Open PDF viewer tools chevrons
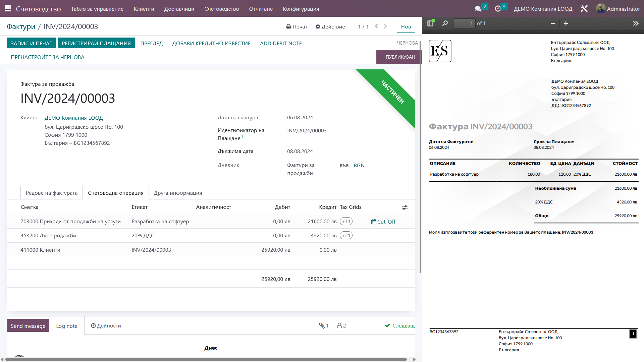This screenshot has width=644, height=362. 636,23
